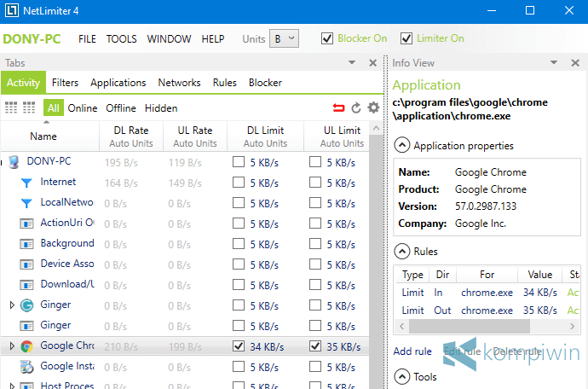Select the first grid view icon
588x389 pixels.
[11, 107]
